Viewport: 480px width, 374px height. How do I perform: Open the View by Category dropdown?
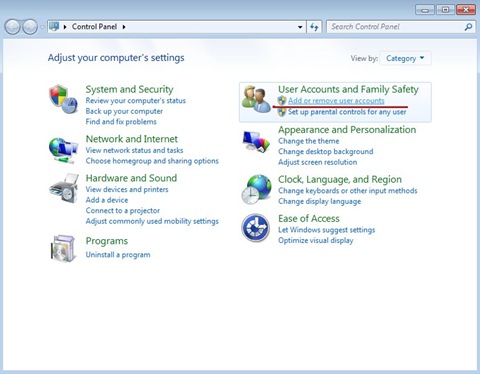(405, 58)
